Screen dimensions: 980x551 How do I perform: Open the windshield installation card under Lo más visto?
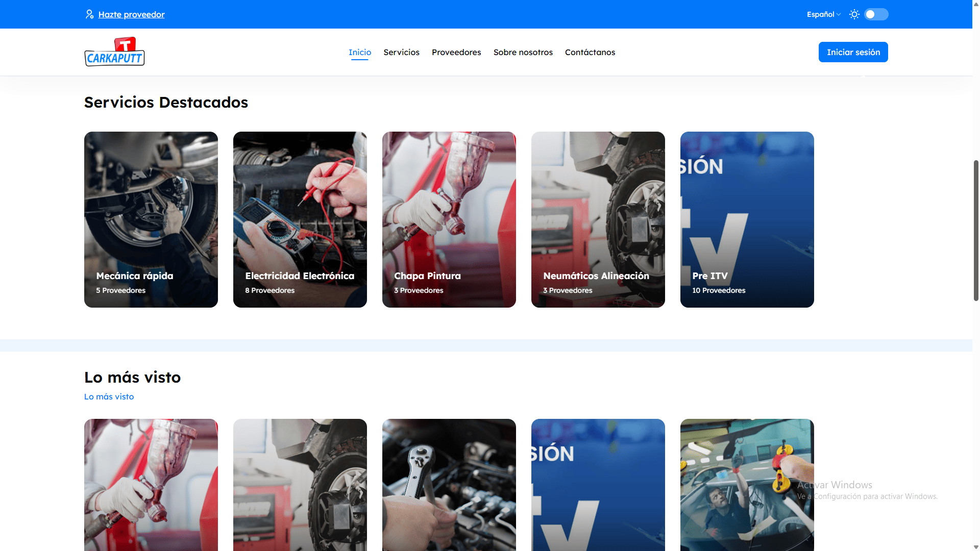click(747, 485)
